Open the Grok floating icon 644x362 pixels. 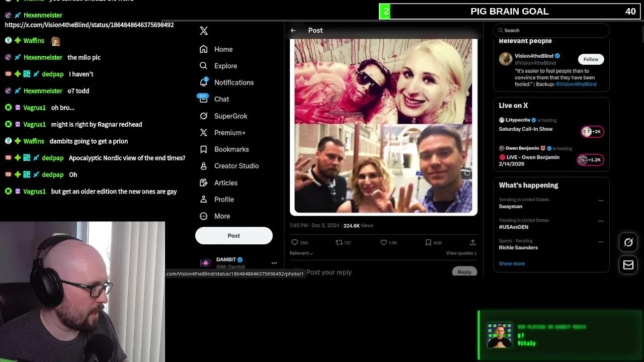click(628, 243)
